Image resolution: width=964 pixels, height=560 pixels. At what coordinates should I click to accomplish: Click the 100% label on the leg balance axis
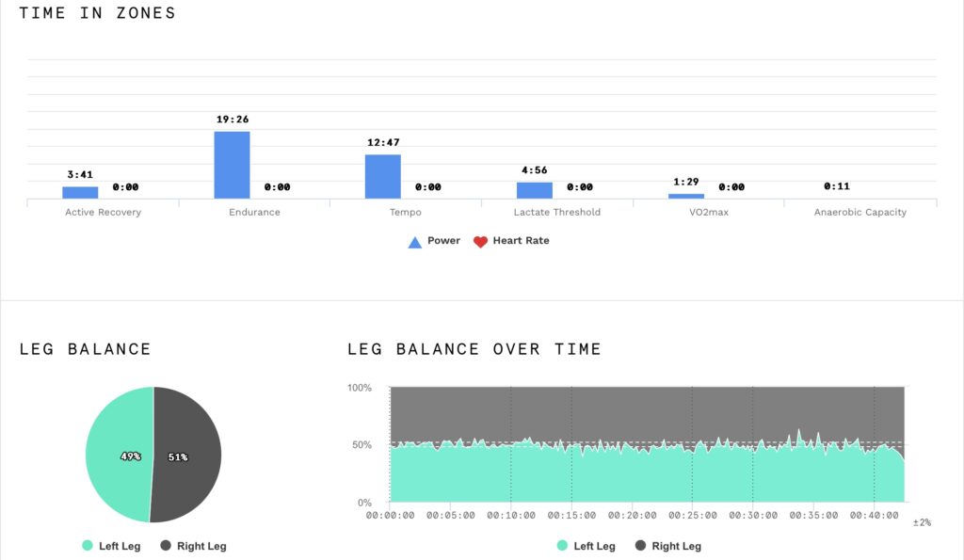[x=360, y=388]
